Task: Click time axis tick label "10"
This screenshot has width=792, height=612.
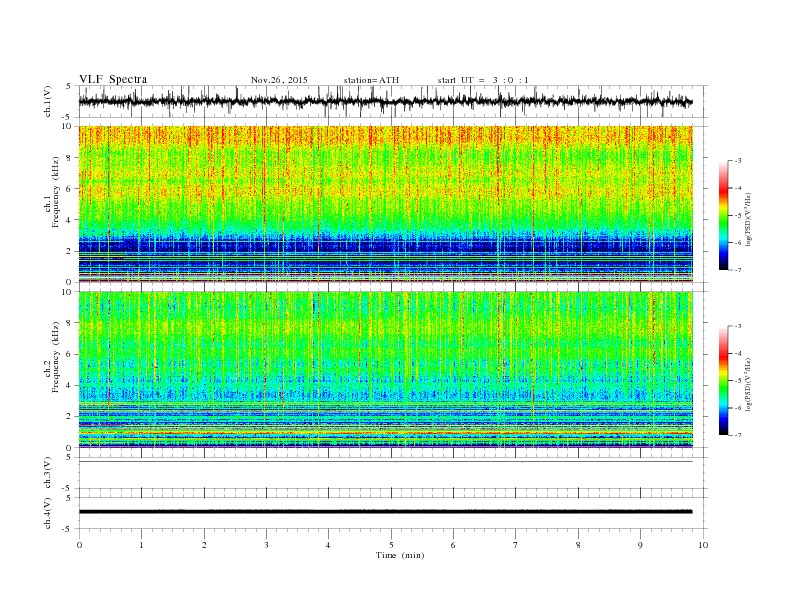Action: coord(703,545)
